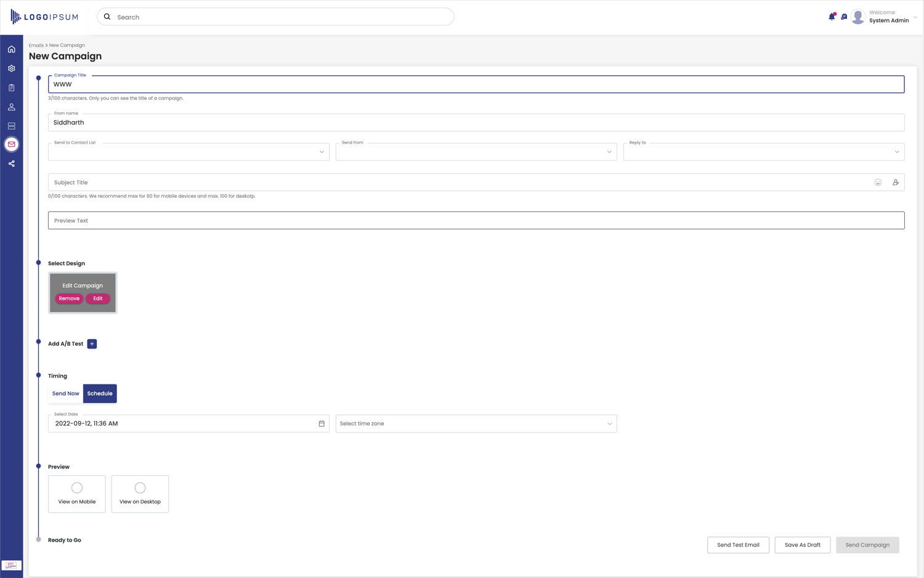This screenshot has width=924, height=578.
Task: Insert emoji in Subject Title field
Action: (x=878, y=182)
